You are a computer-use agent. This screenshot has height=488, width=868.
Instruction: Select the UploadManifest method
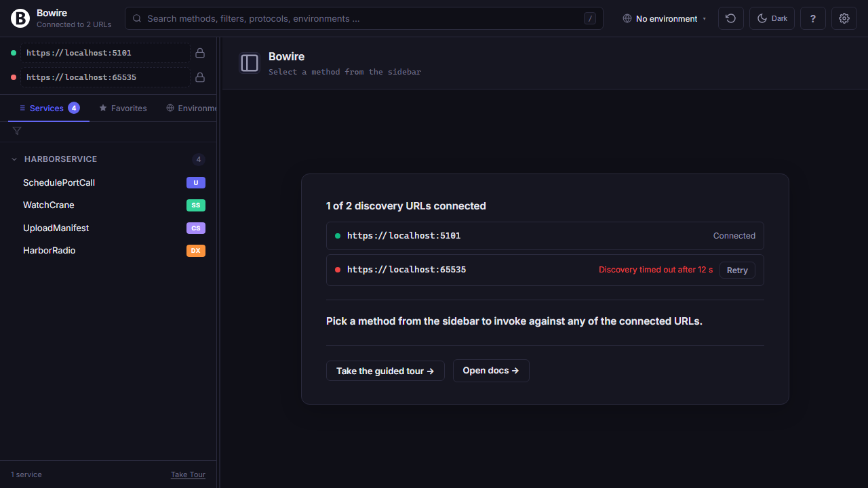tap(108, 228)
